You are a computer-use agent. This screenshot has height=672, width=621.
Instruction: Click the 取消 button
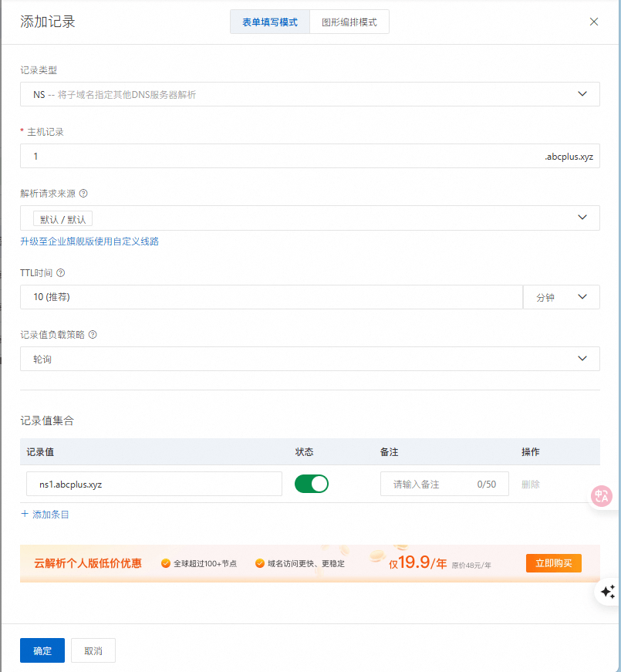click(x=93, y=650)
